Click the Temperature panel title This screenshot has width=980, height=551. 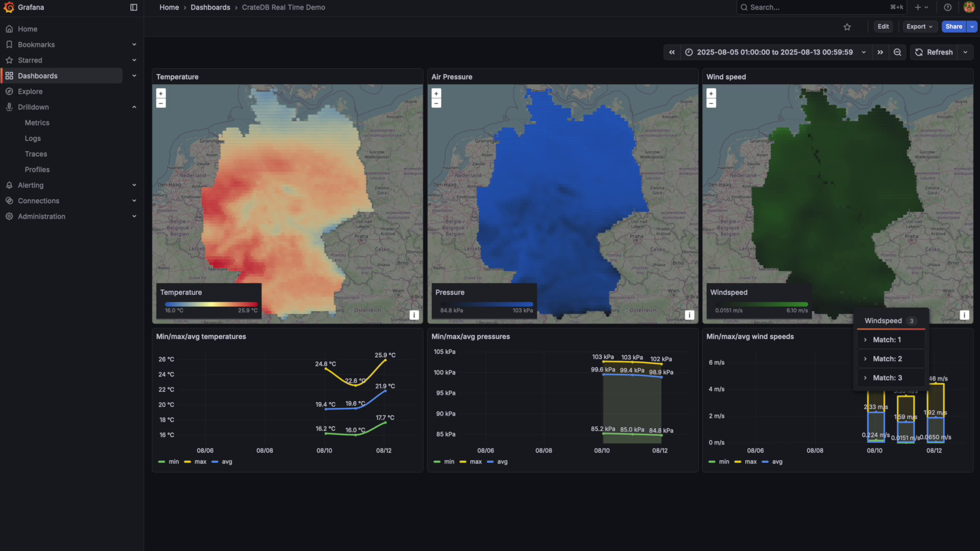click(177, 77)
